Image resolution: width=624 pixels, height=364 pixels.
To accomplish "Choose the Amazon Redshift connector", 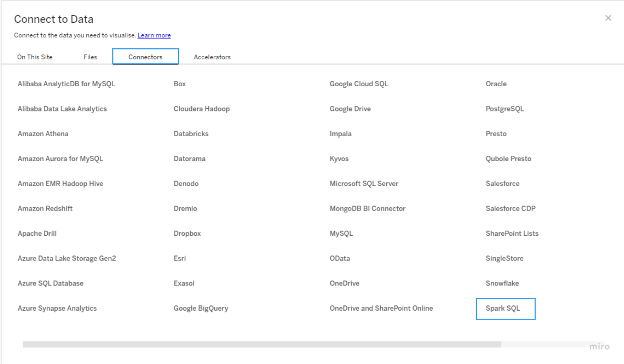I will tap(45, 208).
